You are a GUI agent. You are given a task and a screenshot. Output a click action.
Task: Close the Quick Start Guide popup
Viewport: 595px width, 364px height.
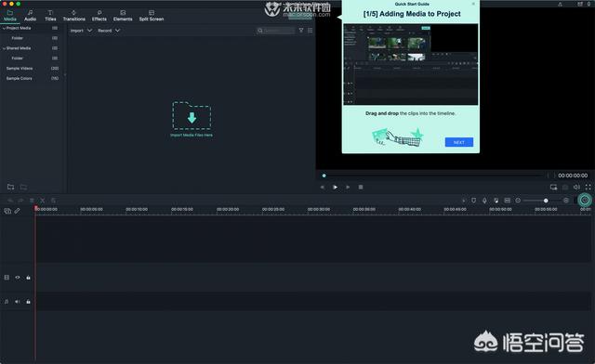(473, 4)
